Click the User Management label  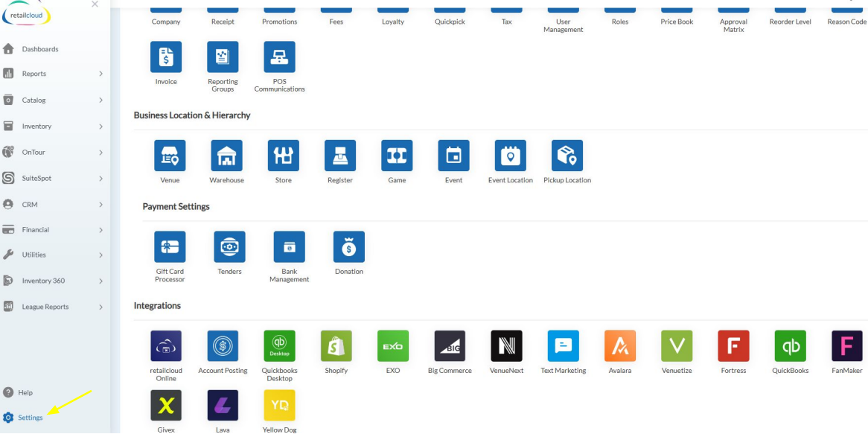pos(563,25)
